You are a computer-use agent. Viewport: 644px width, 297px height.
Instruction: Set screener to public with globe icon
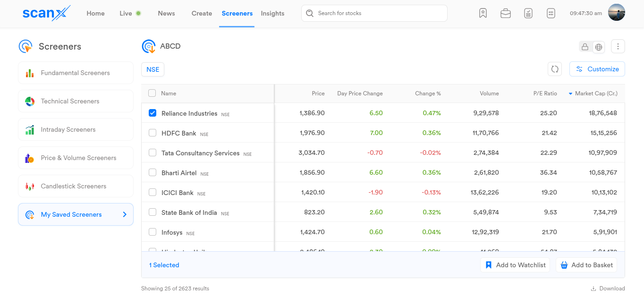(599, 47)
